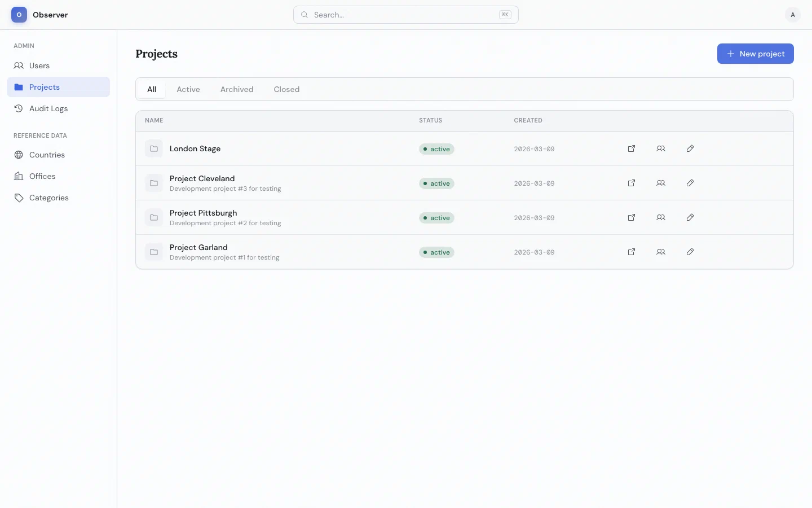The height and width of the screenshot is (508, 812).
Task: Go to Users in sidebar
Action: coord(58,65)
